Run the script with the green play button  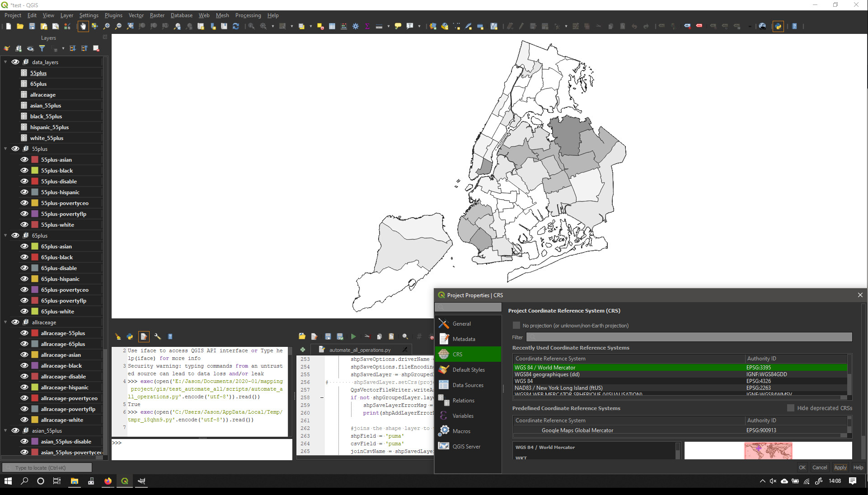click(x=353, y=336)
